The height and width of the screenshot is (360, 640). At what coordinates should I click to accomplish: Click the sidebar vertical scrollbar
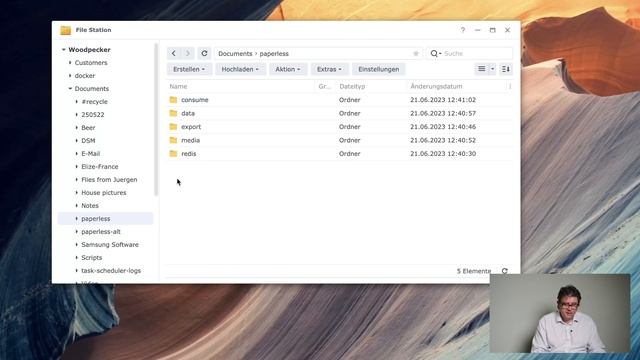pos(156,119)
